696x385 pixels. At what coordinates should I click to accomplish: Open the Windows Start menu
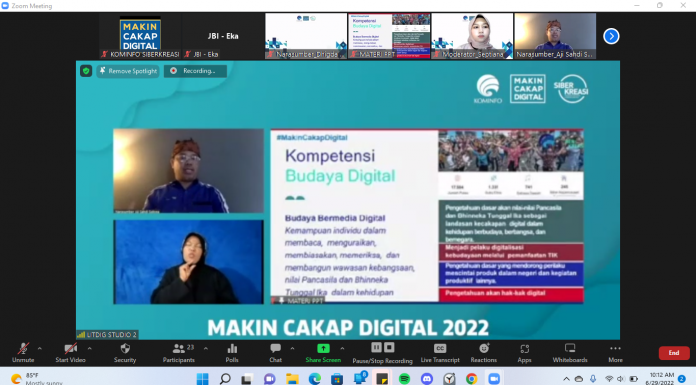pyautogui.click(x=202, y=379)
